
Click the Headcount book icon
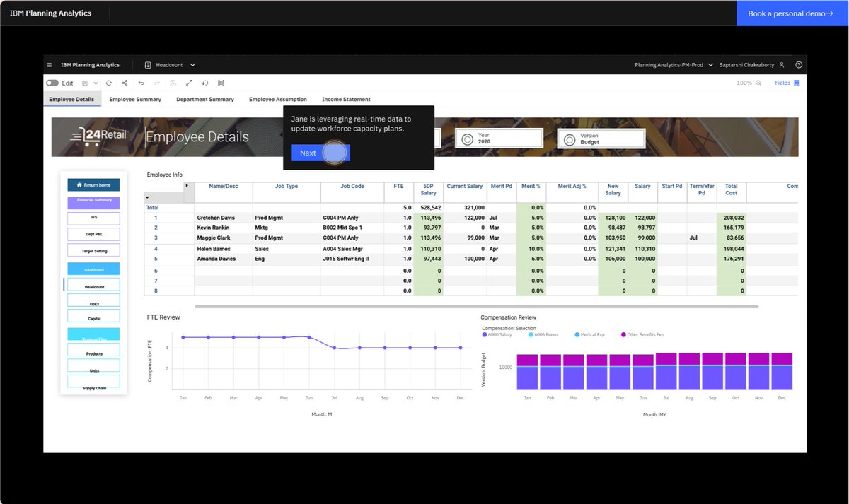(148, 65)
